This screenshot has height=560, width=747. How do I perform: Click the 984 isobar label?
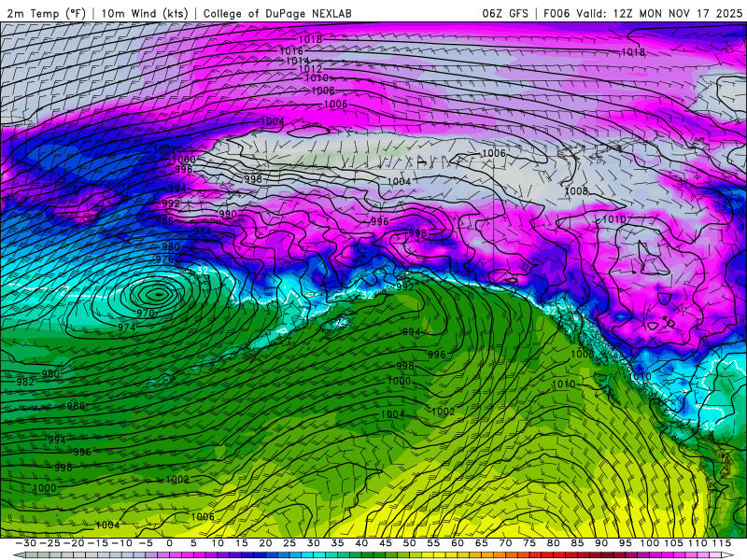click(203, 231)
